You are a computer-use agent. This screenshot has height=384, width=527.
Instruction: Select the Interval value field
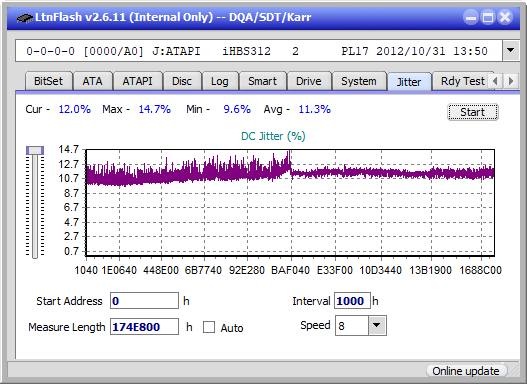coord(352,300)
